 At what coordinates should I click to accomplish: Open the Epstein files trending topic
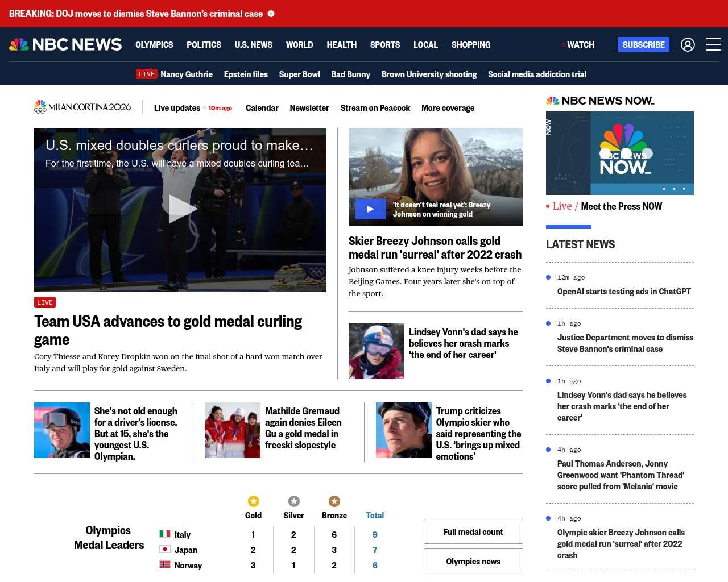pos(246,74)
